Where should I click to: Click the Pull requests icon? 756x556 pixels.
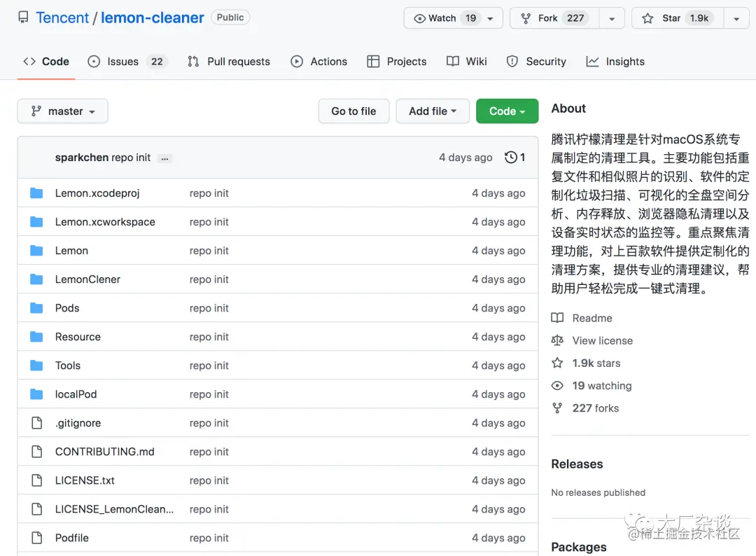[193, 62]
